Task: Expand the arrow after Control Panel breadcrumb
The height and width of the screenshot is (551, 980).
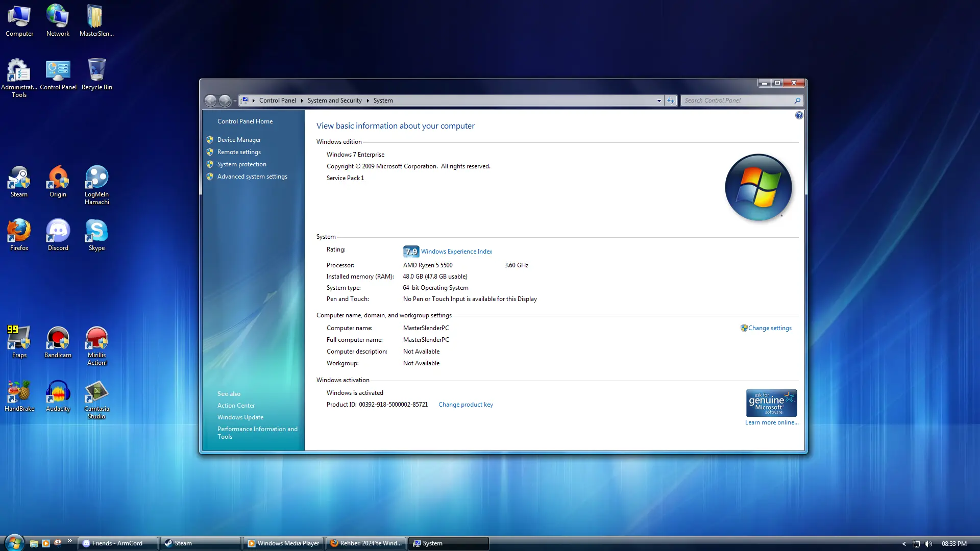Action: [302, 101]
